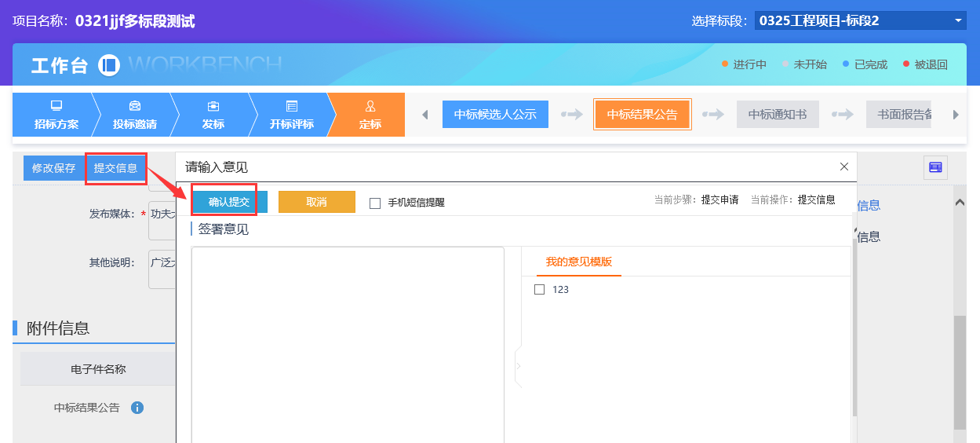The image size is (980, 443).
Task: Click the orange 取消 button
Action: click(x=316, y=202)
